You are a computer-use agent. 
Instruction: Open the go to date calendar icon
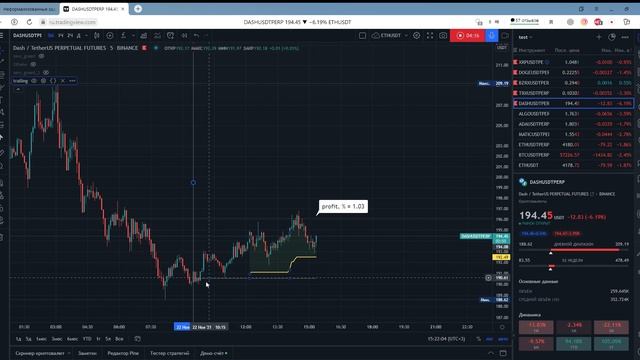click(138, 339)
